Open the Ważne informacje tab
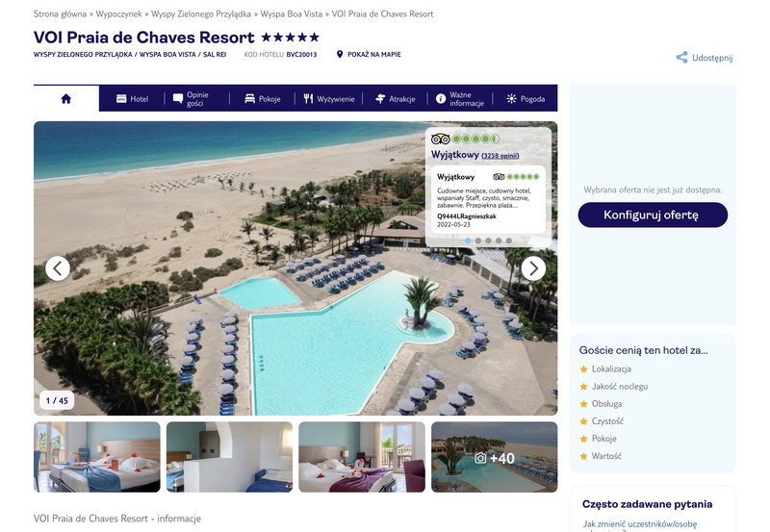 [460, 99]
